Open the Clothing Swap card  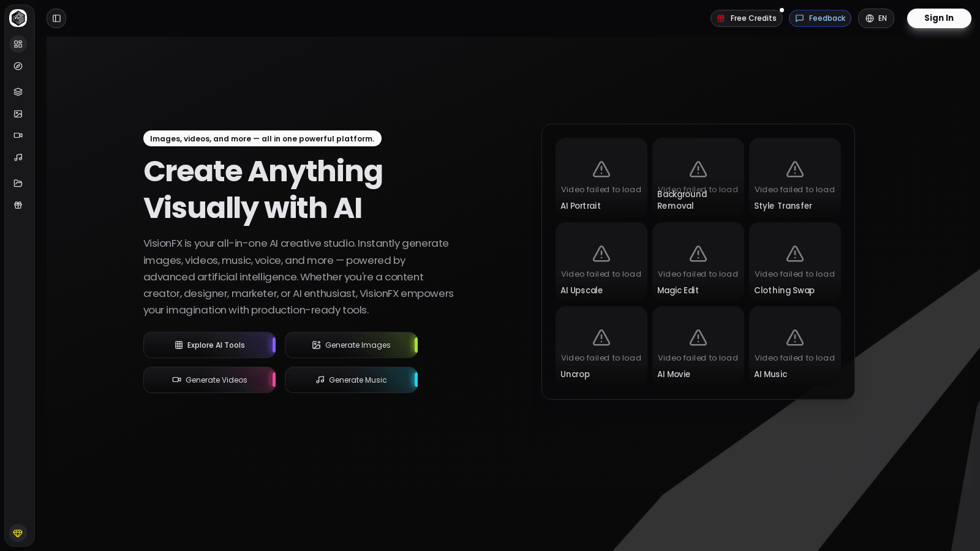[x=795, y=261]
